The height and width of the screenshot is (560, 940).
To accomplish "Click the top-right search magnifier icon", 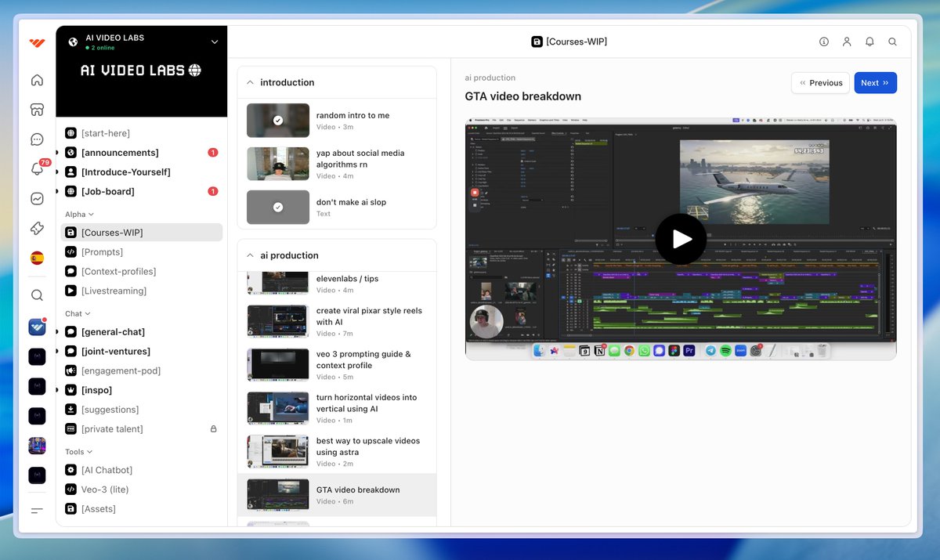I will coord(892,42).
